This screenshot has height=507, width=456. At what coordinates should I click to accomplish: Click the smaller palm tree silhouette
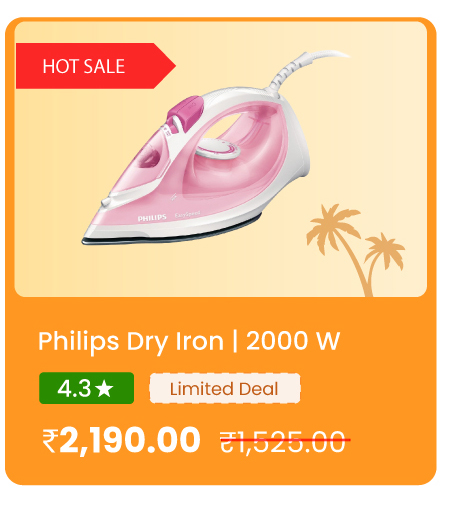coord(383,255)
